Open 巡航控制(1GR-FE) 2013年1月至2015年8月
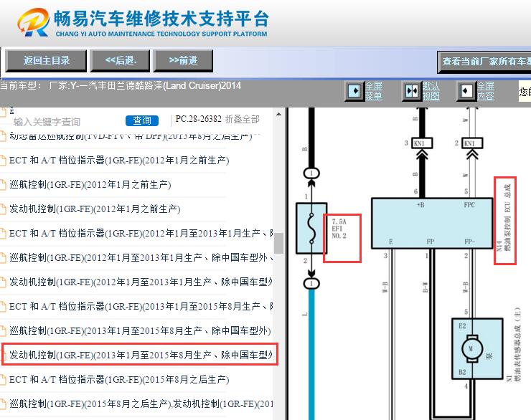Screen dimensions: 531x420 point(140,330)
